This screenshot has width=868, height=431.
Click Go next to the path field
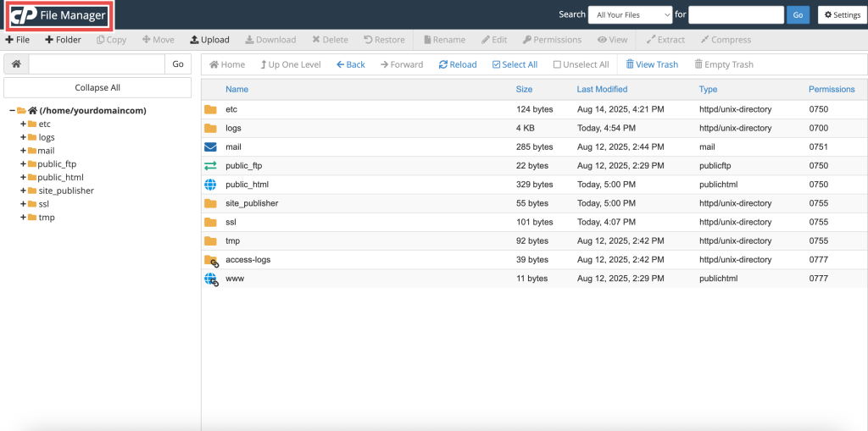[178, 64]
